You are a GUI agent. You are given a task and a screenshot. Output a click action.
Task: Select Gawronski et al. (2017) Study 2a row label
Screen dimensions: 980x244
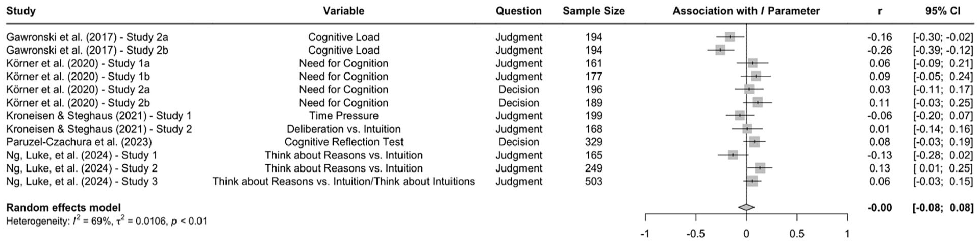click(x=87, y=37)
